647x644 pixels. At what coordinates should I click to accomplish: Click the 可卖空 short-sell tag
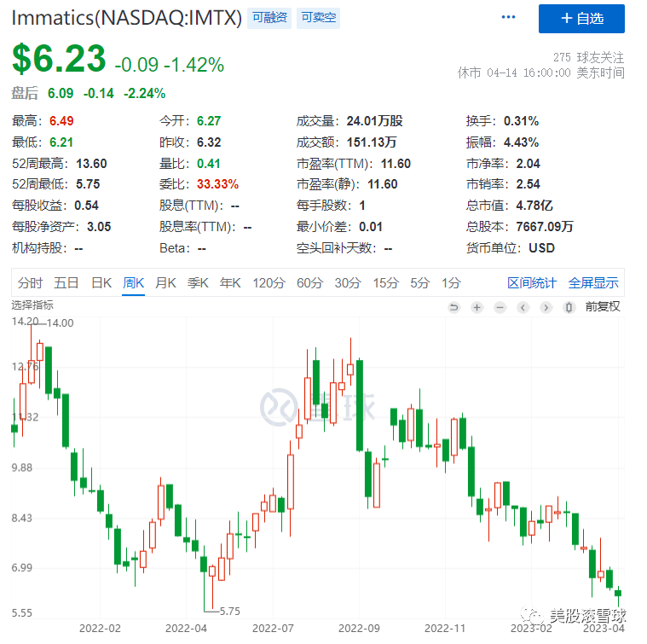(x=318, y=17)
